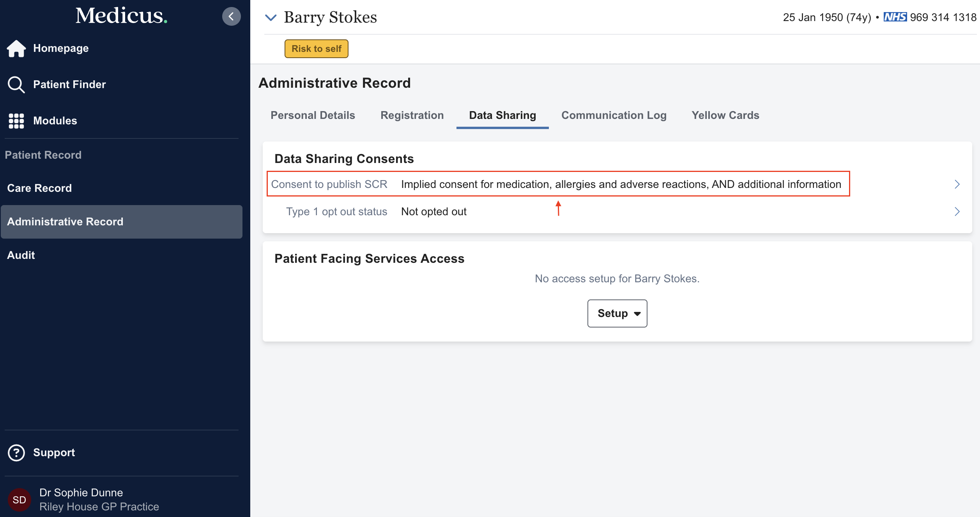Click the Homepage house icon
The width and height of the screenshot is (980, 517).
(16, 48)
